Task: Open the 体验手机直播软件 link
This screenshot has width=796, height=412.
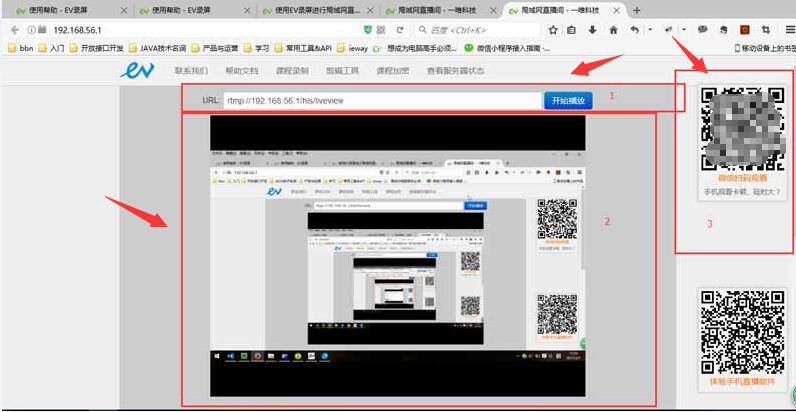Action: (743, 382)
